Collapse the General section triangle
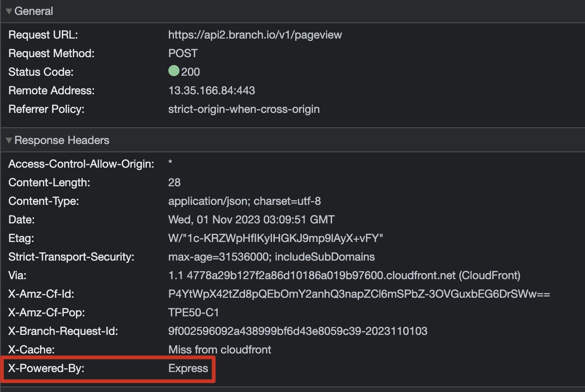This screenshot has height=392, width=585. [9, 11]
